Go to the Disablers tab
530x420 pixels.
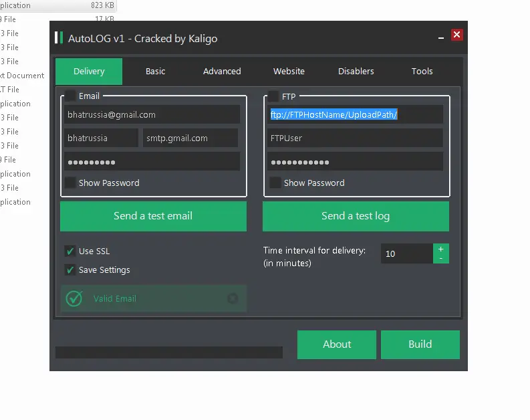point(356,72)
